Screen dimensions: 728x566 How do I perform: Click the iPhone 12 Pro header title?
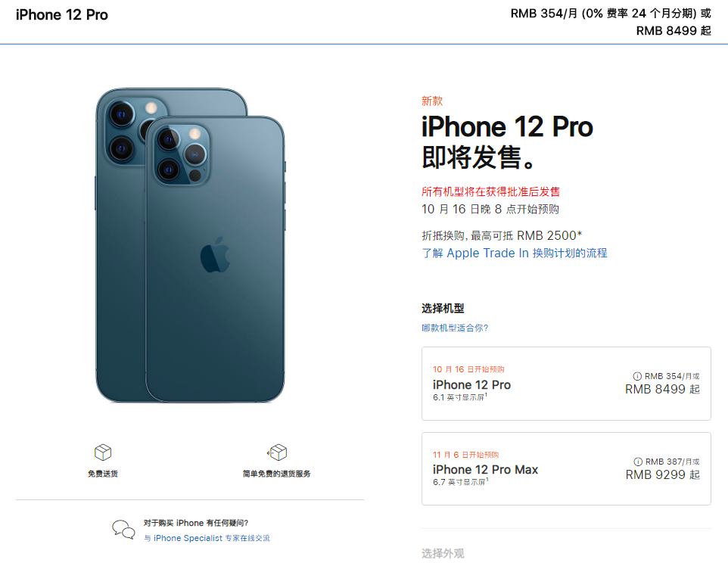[x=62, y=15]
